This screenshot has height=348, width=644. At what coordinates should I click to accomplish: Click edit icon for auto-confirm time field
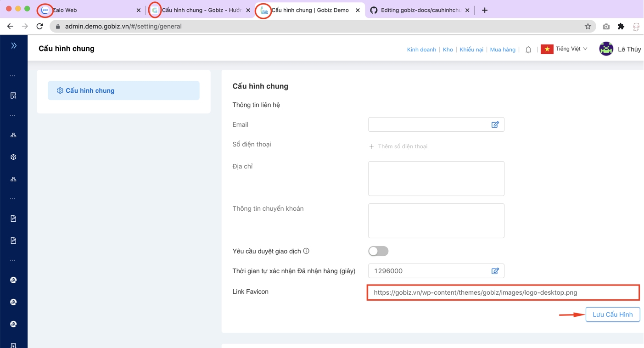(495, 271)
